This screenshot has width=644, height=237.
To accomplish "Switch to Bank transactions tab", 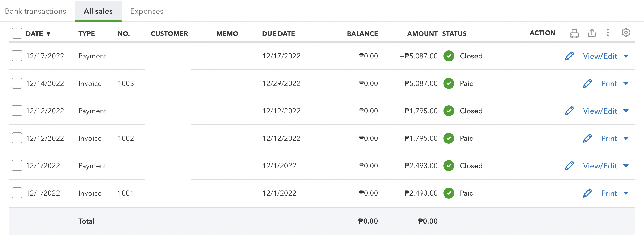I will tap(36, 11).
